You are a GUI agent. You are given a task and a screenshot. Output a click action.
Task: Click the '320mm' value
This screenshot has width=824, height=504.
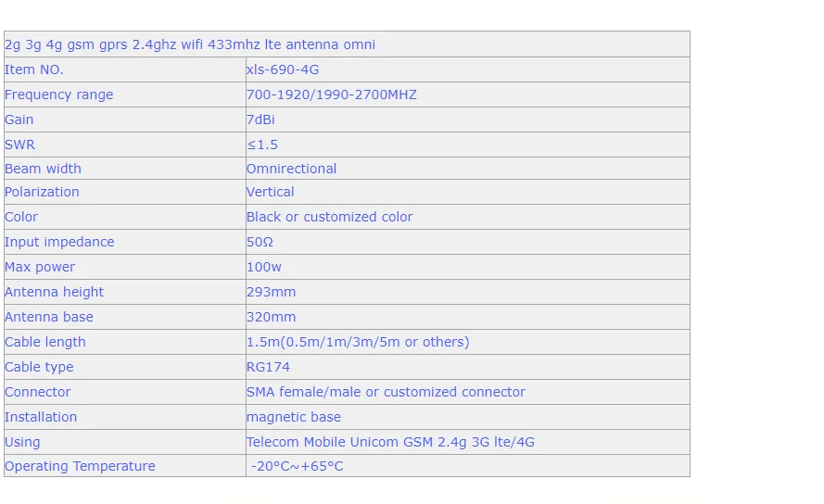pyautogui.click(x=272, y=317)
